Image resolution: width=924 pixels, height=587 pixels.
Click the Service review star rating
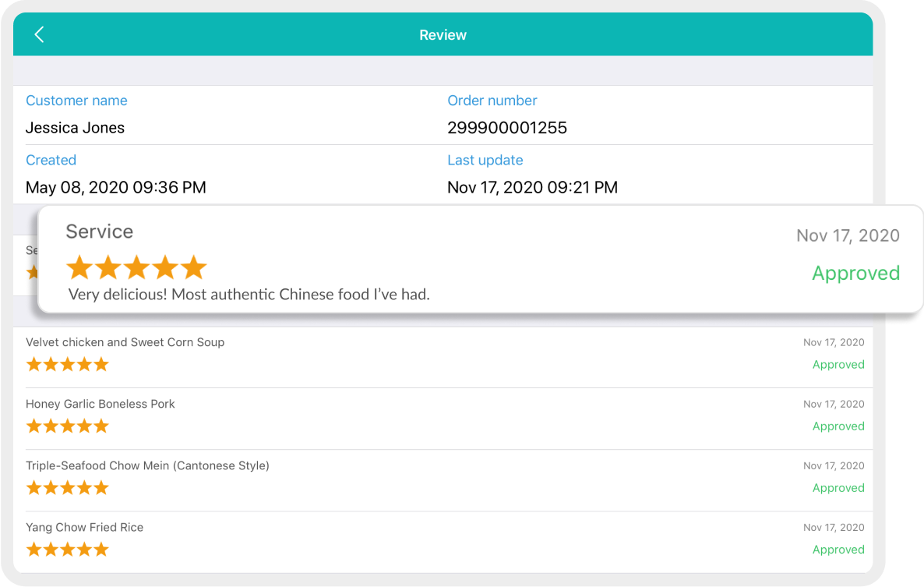pyautogui.click(x=136, y=267)
